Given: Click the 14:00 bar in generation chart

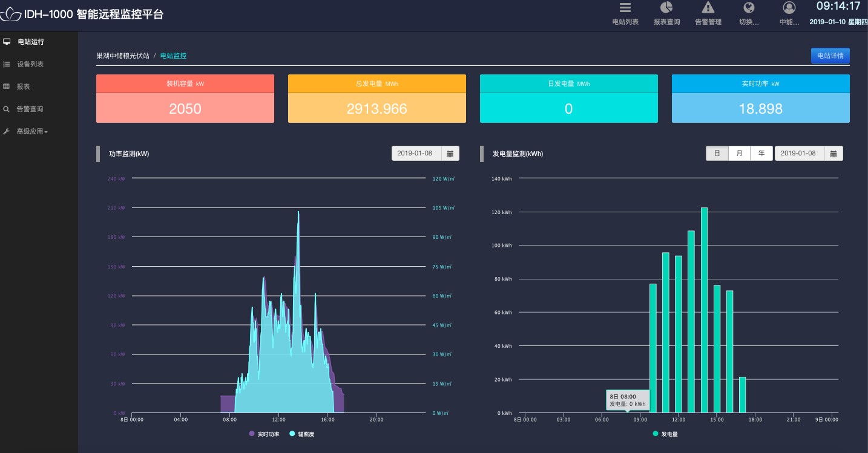Looking at the screenshot, I should click(704, 310).
